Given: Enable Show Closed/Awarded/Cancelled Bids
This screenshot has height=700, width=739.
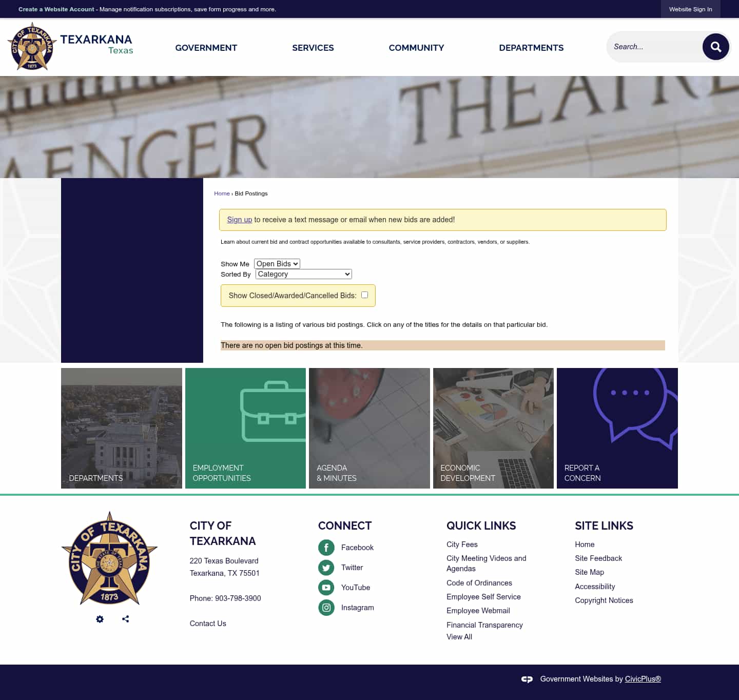Looking at the screenshot, I should 364,295.
